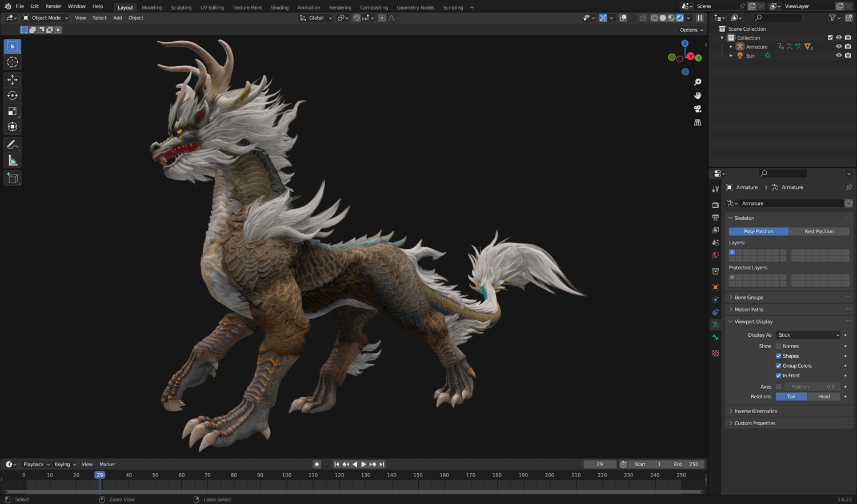Set Relations to Head
The image size is (857, 504).
[823, 397]
